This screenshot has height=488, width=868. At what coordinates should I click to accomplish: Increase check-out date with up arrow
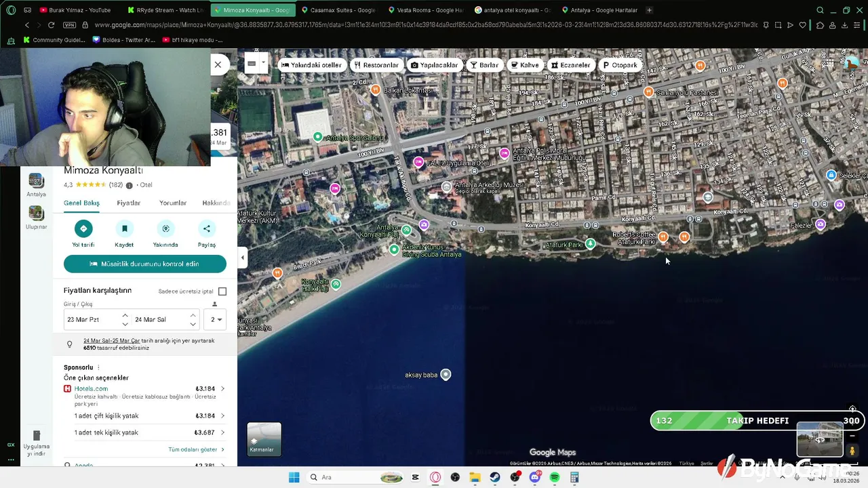point(193,315)
